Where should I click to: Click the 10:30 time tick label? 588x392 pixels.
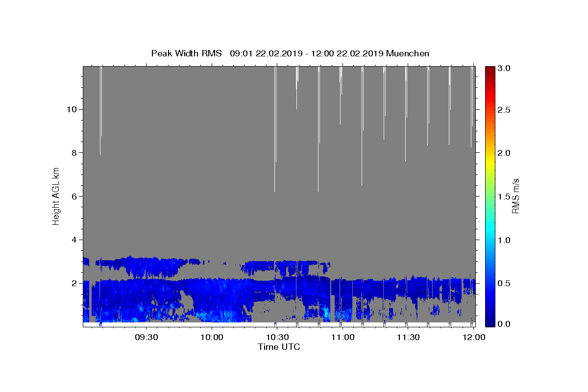point(277,337)
